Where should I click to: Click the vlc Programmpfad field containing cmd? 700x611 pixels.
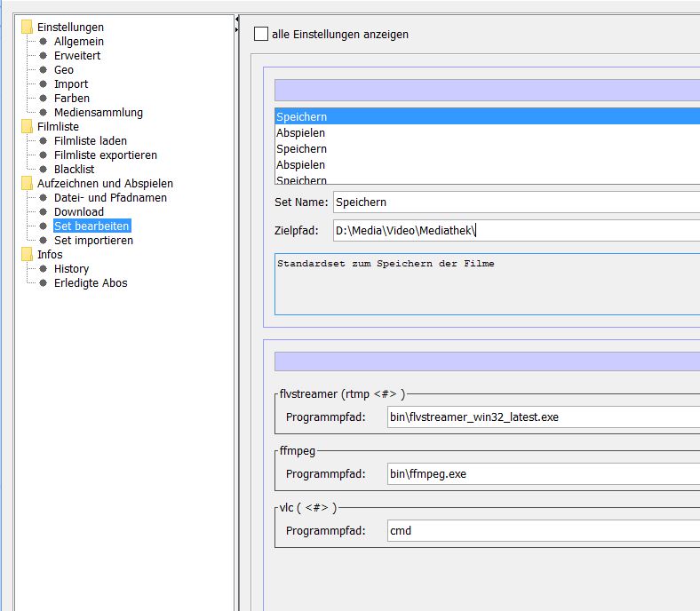pyautogui.click(x=542, y=531)
